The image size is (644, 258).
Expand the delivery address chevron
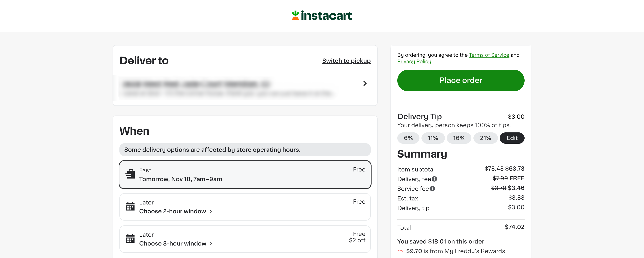pos(365,84)
